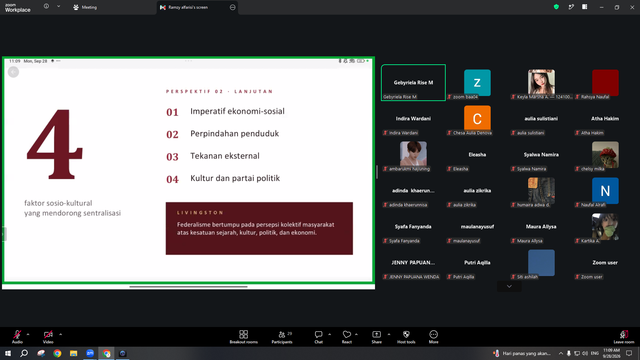
Task: Click the icon right of green shield
Action: 571,7
